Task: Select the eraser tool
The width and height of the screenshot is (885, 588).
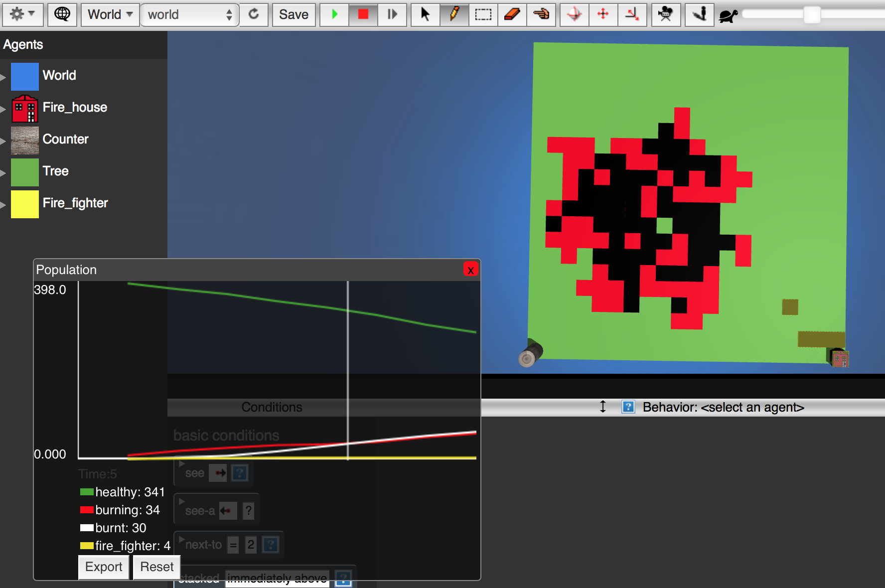Action: [512, 14]
